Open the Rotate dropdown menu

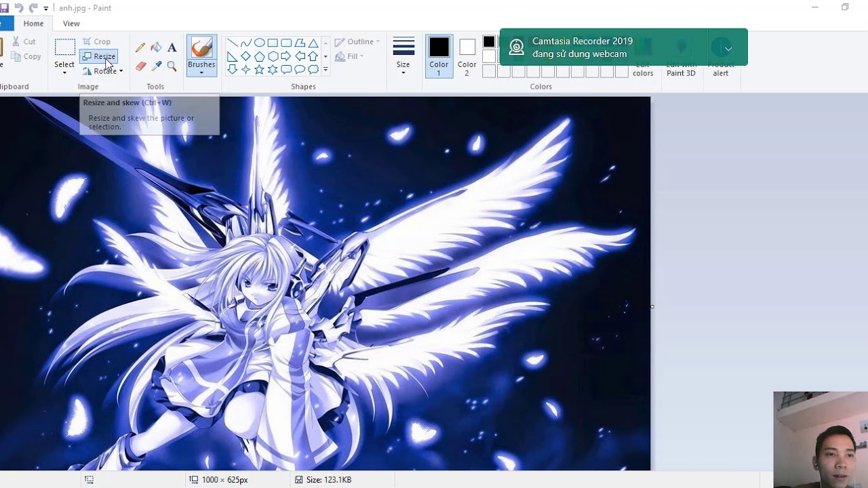point(102,71)
